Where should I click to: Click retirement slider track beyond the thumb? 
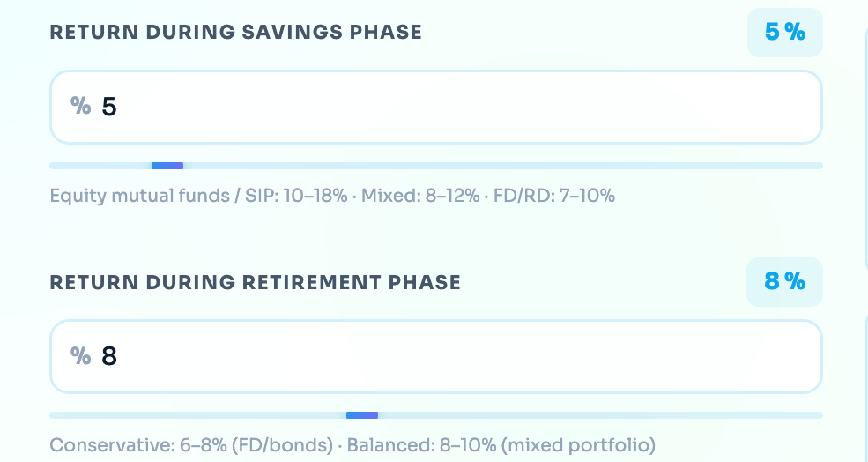(x=600, y=415)
